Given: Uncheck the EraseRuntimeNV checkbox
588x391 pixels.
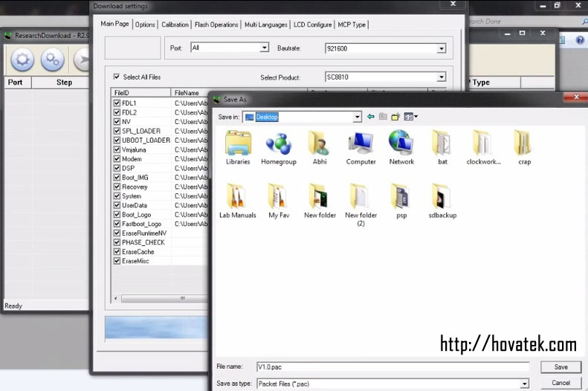Looking at the screenshot, I should [x=117, y=233].
